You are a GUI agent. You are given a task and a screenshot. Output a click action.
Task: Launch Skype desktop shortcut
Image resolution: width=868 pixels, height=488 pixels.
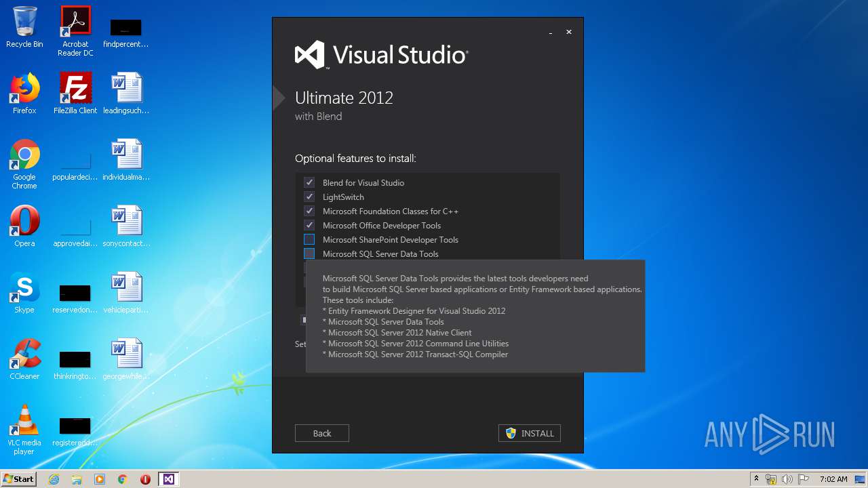tap(24, 293)
